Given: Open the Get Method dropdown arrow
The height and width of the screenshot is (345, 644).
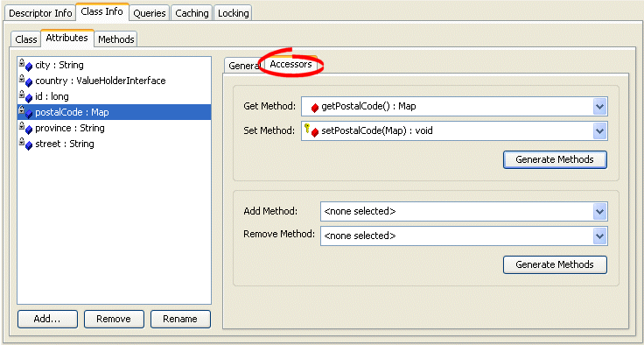Looking at the screenshot, I should coord(600,107).
